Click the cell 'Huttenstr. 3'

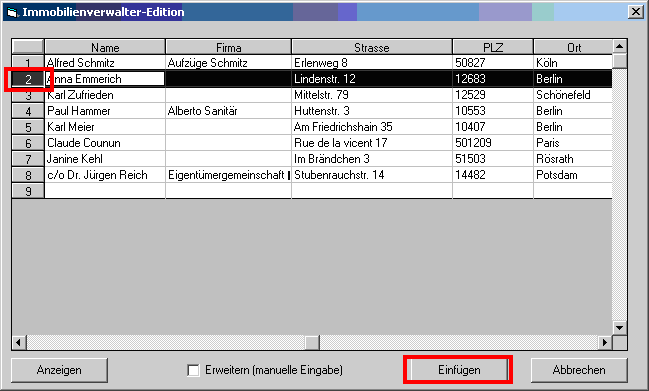pyautogui.click(x=372, y=111)
